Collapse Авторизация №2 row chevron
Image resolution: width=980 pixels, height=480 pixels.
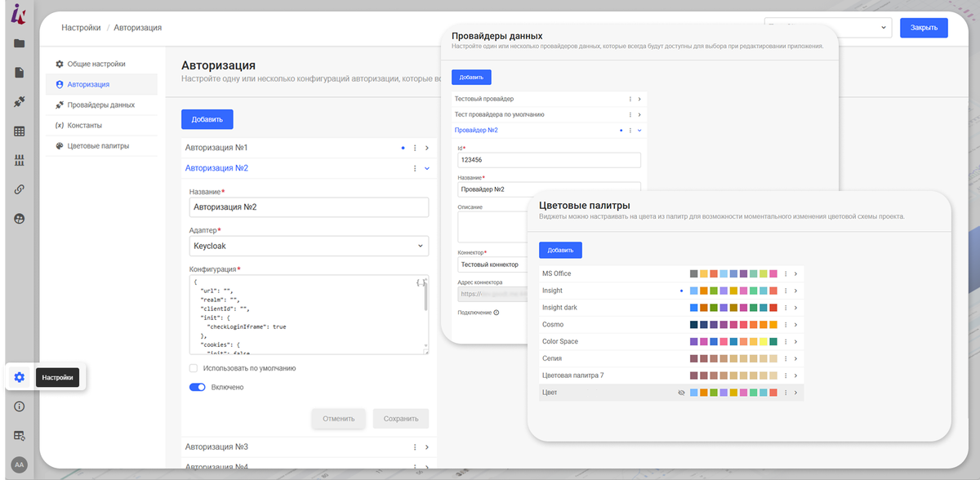426,168
